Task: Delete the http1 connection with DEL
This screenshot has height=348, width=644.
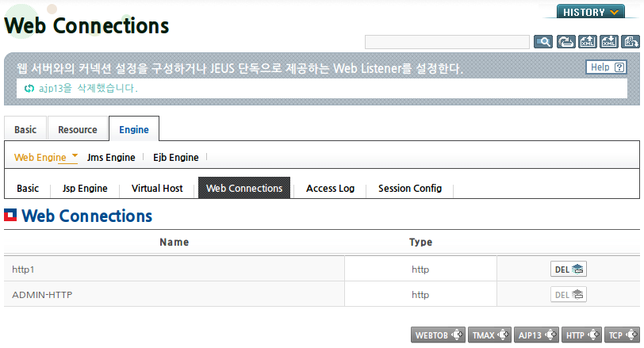Action: coord(569,270)
